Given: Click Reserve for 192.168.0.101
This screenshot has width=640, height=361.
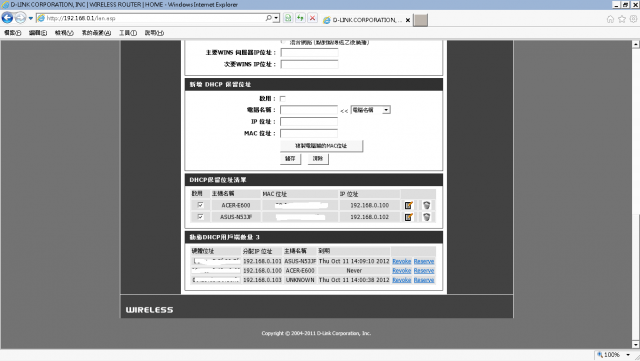Looking at the screenshot, I should pos(424,261).
